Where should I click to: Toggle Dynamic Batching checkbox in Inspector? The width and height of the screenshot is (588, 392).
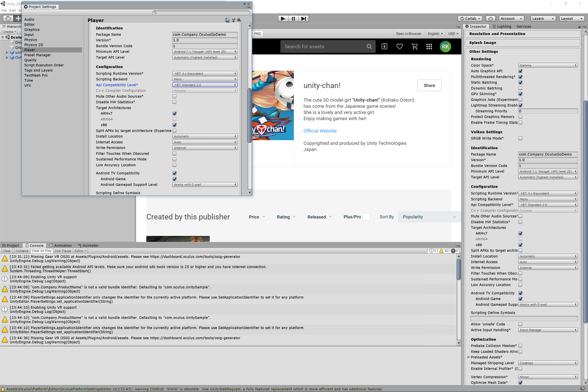(520, 88)
